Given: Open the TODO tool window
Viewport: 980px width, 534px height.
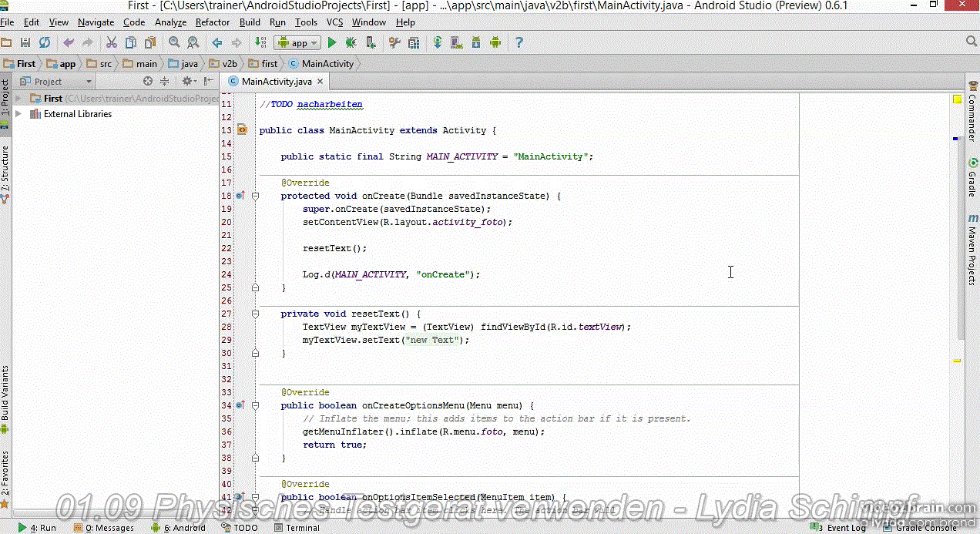Looking at the screenshot, I should [x=240, y=528].
